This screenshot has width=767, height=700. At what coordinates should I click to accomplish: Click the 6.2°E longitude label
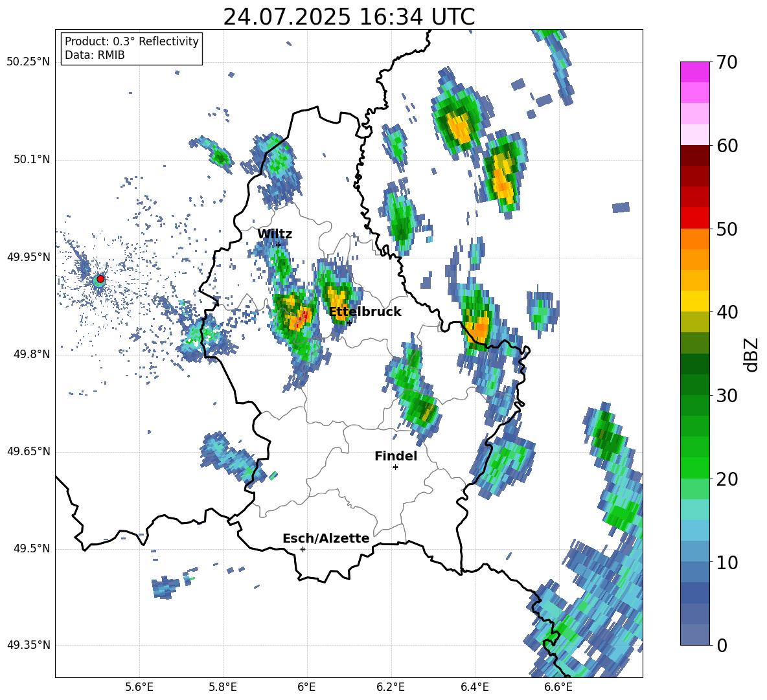pyautogui.click(x=391, y=687)
